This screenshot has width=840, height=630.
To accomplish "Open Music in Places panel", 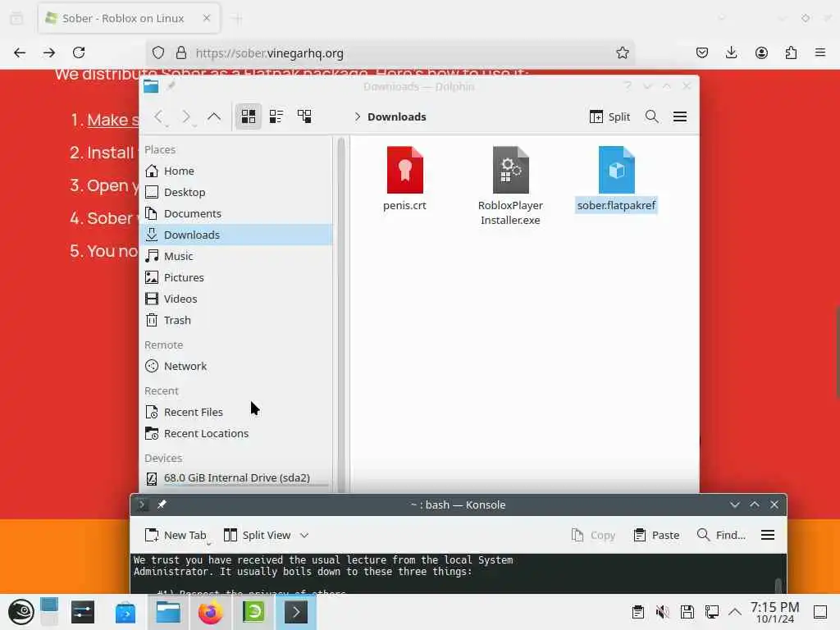I will click(236, 256).
